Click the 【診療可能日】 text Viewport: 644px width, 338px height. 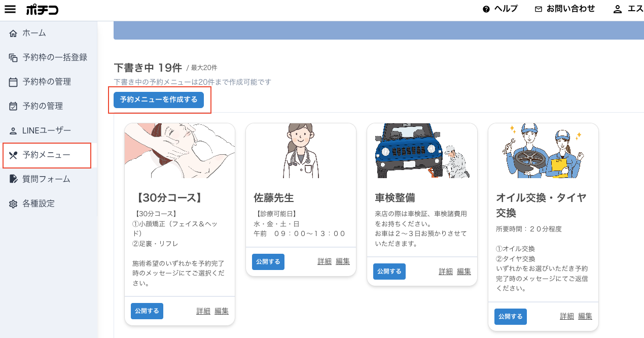click(x=275, y=214)
